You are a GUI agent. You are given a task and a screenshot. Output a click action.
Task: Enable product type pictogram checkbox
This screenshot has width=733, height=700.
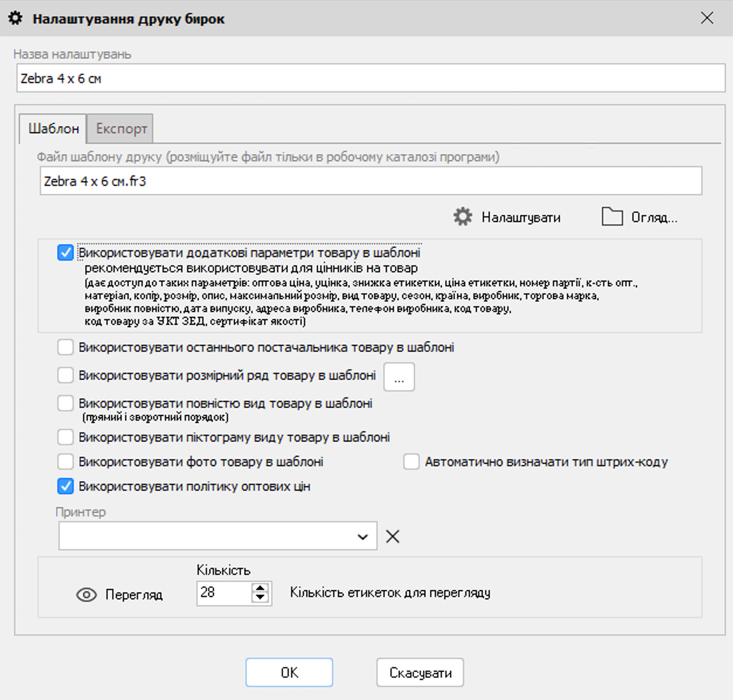coord(65,437)
